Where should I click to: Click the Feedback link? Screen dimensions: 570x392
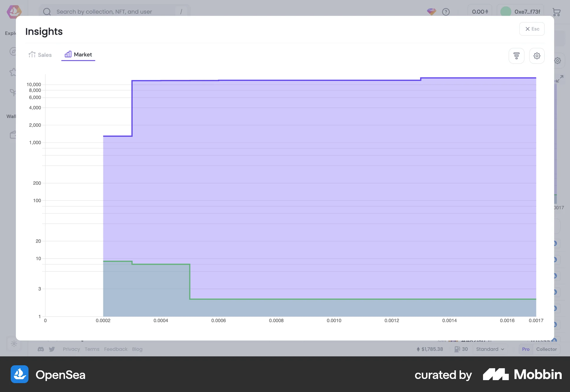(116, 349)
